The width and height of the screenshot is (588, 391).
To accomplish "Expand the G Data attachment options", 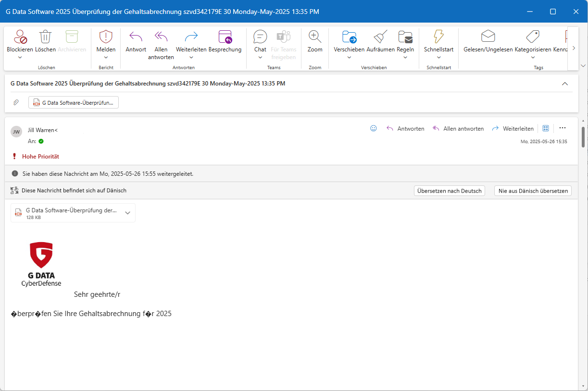I will click(127, 212).
